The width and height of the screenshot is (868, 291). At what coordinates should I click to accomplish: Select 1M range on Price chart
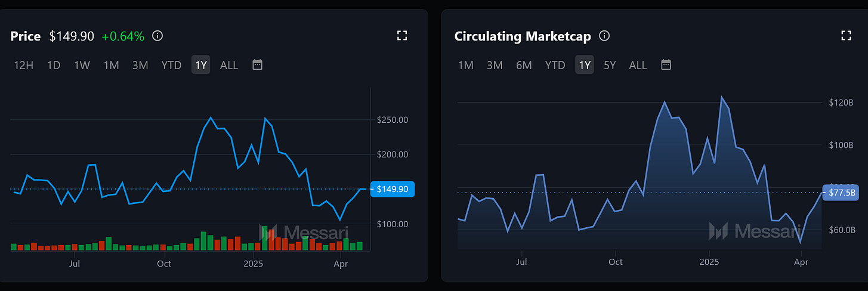click(x=112, y=65)
